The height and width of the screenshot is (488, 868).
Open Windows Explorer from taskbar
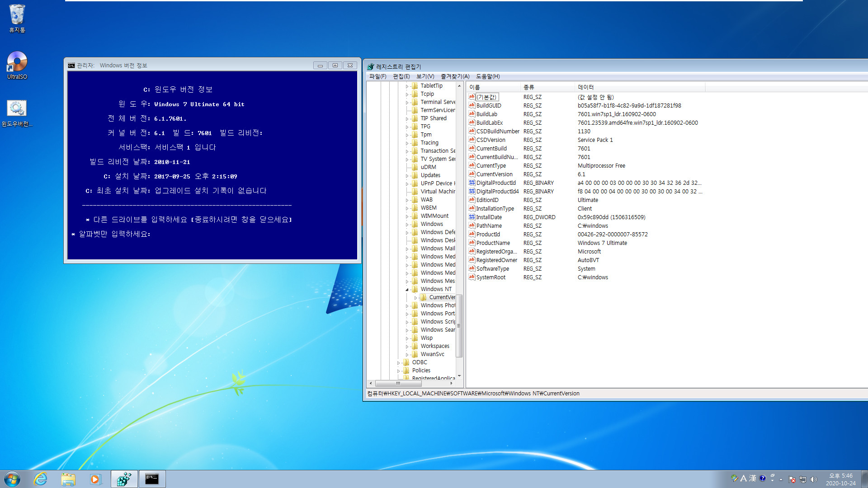point(68,479)
